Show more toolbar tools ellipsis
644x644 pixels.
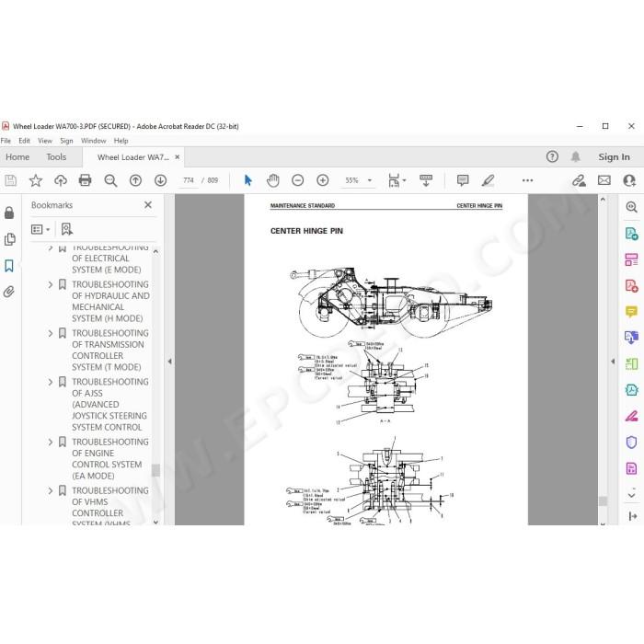(527, 180)
